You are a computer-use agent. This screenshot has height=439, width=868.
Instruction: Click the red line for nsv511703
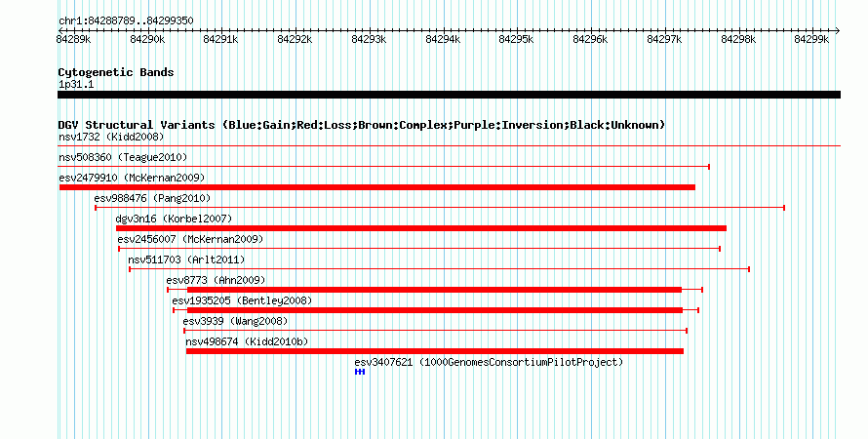click(440, 269)
